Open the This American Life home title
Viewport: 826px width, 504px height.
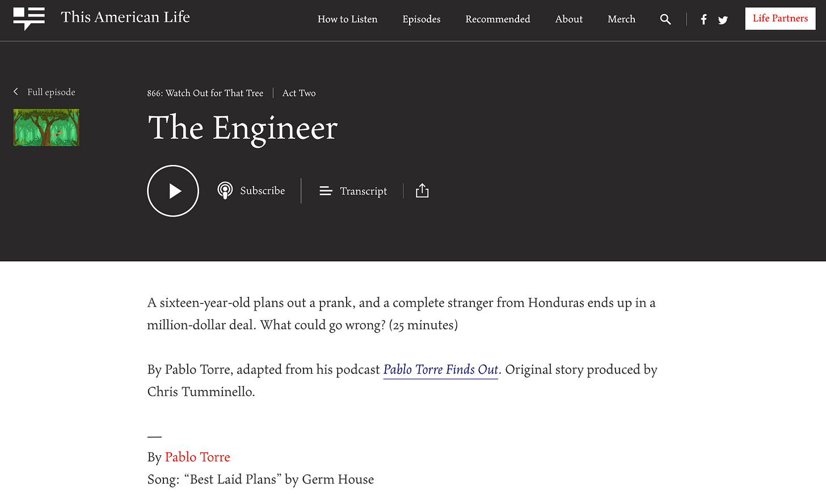[125, 18]
